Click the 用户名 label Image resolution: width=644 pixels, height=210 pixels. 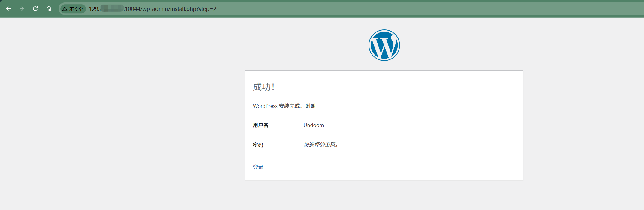tap(260, 125)
